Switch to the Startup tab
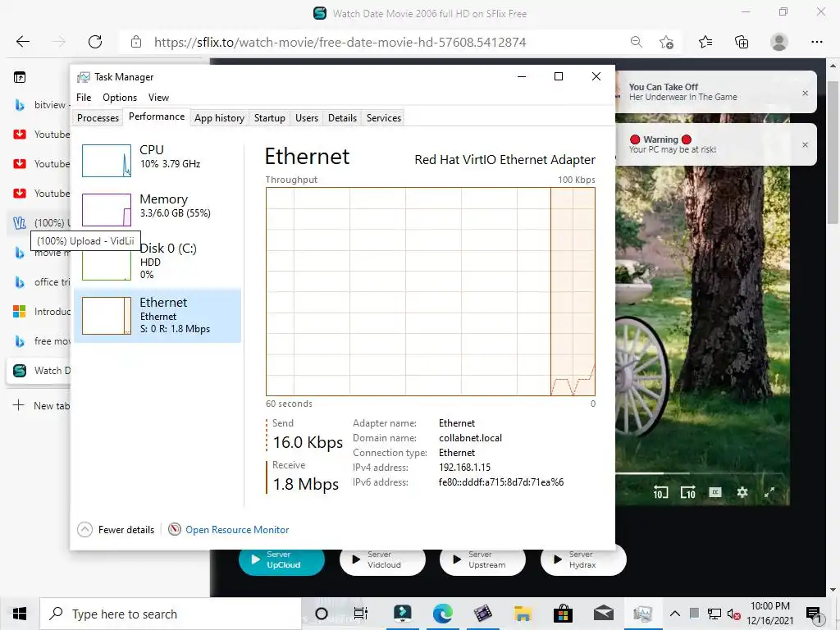840x630 pixels. (269, 118)
